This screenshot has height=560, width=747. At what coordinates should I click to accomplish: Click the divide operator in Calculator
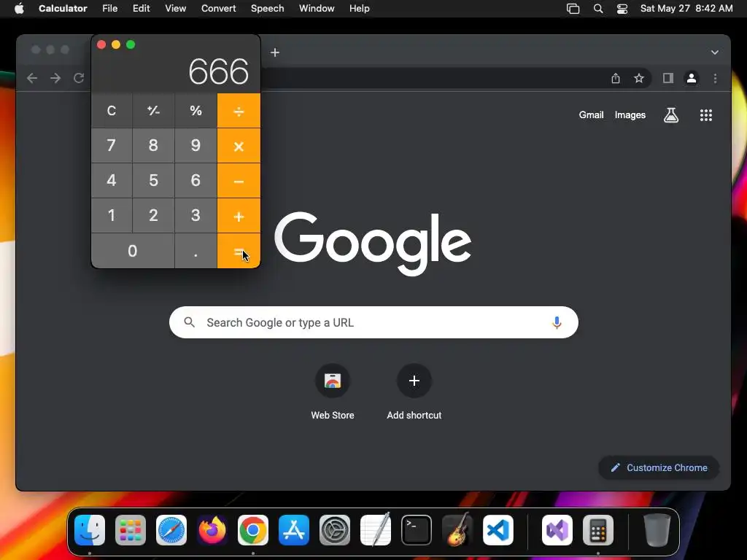coord(239,111)
